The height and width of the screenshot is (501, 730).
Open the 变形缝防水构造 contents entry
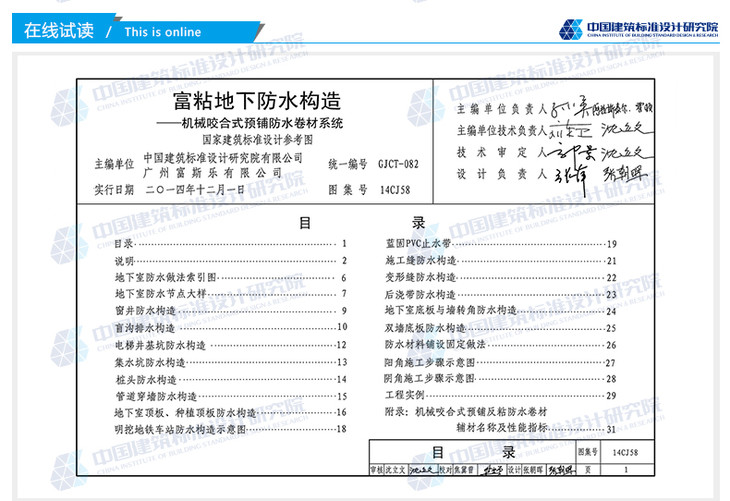click(420, 277)
